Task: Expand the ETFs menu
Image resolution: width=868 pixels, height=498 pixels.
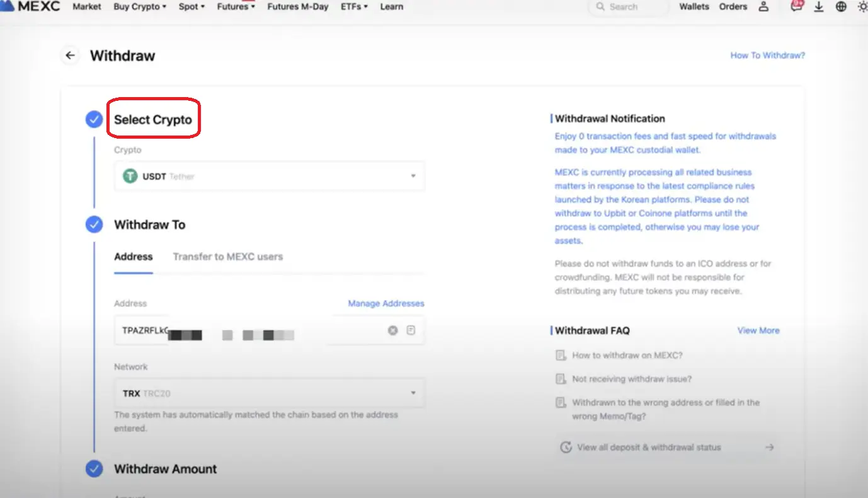Action: coord(355,7)
